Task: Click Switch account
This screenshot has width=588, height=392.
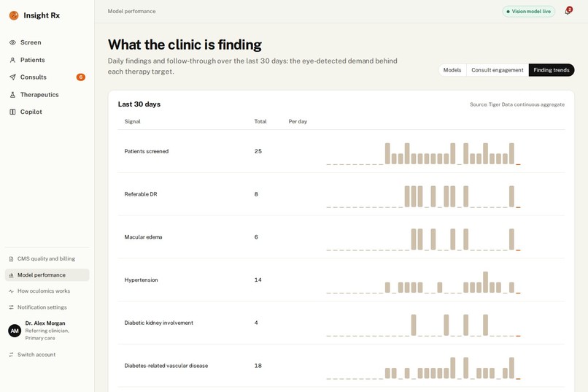Action: 47,355
